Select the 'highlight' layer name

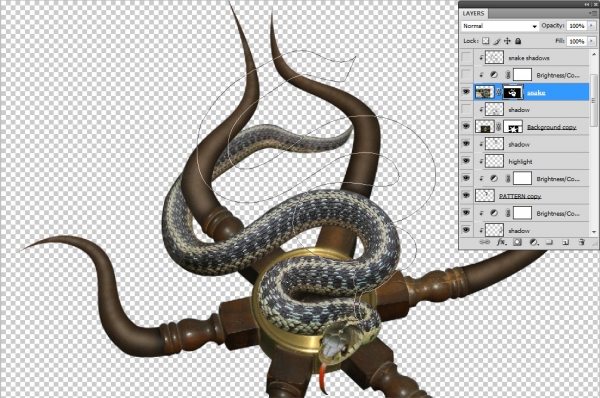click(x=520, y=162)
